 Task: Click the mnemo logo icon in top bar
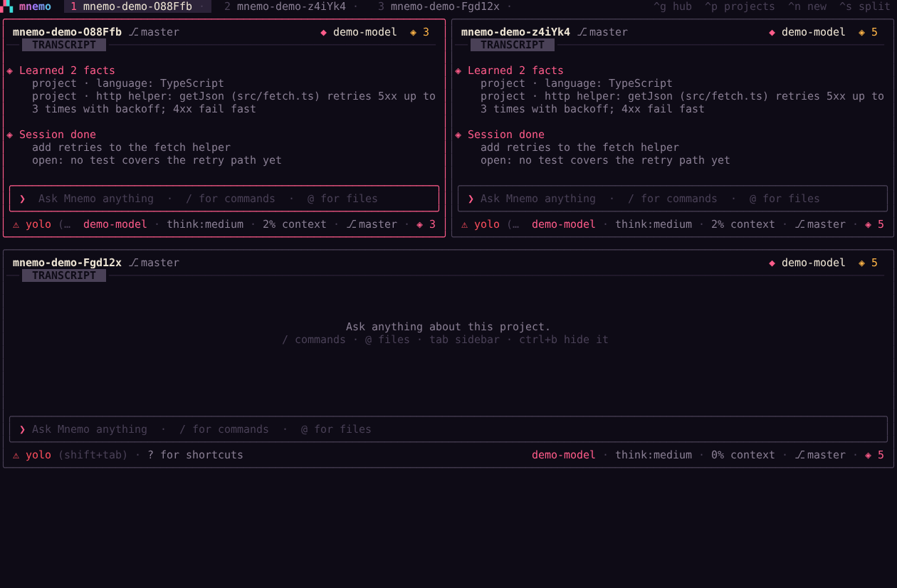[6, 6]
